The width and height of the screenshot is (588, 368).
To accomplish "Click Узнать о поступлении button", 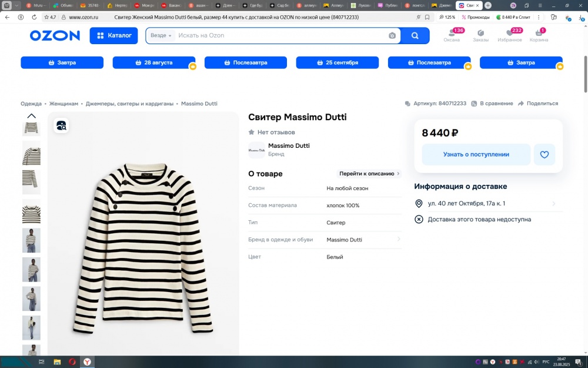I will point(476,154).
